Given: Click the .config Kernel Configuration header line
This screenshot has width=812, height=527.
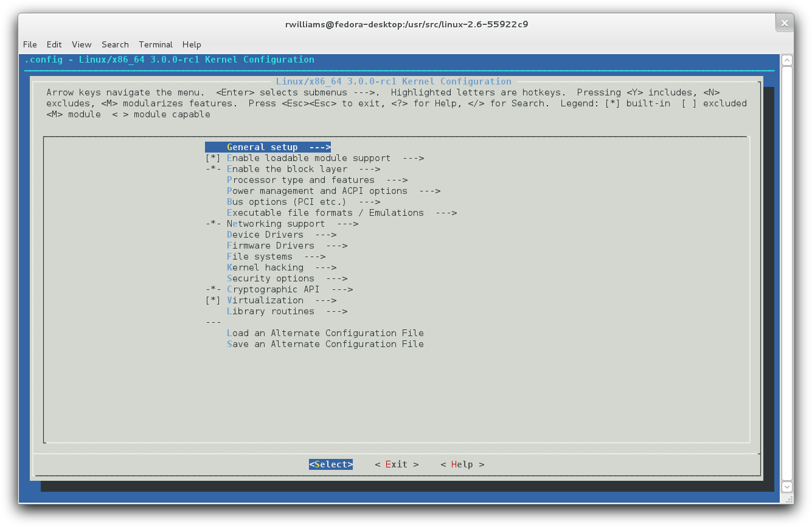Looking at the screenshot, I should point(170,60).
